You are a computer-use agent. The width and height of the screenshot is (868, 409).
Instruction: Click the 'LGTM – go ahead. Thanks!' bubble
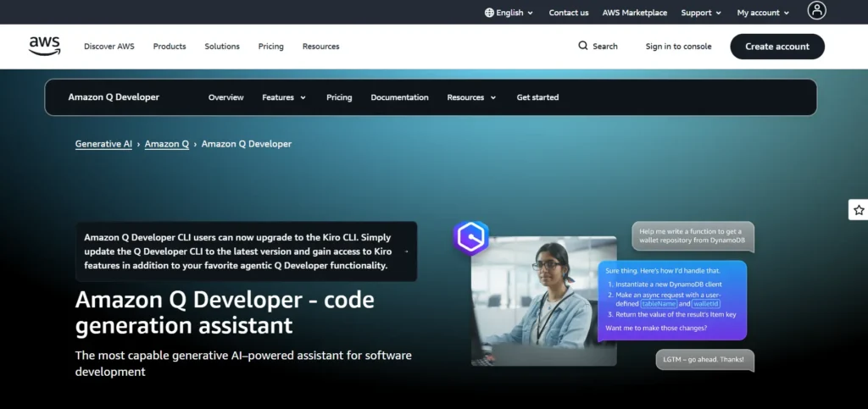pos(704,360)
